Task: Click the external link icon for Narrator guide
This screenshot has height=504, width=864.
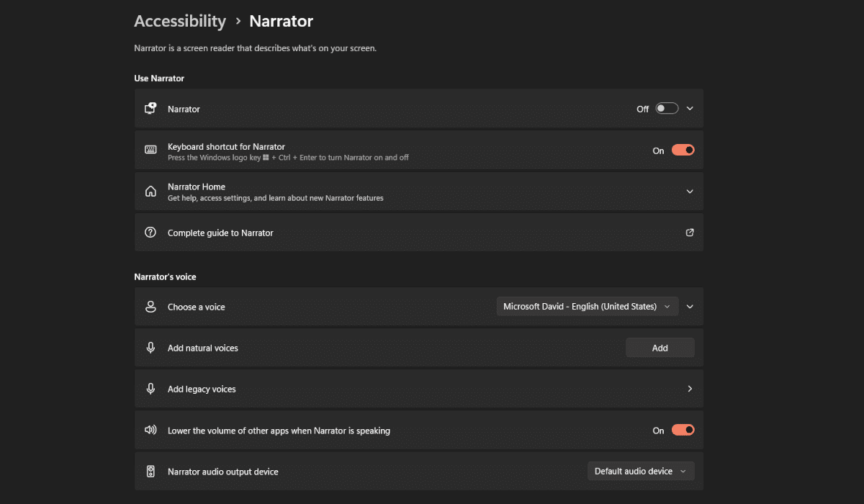Action: [690, 233]
